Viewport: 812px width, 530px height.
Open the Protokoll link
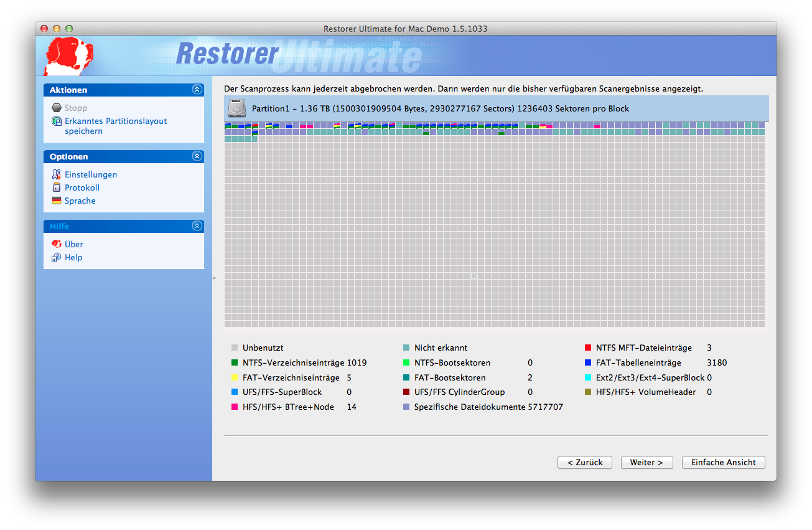pos(82,187)
